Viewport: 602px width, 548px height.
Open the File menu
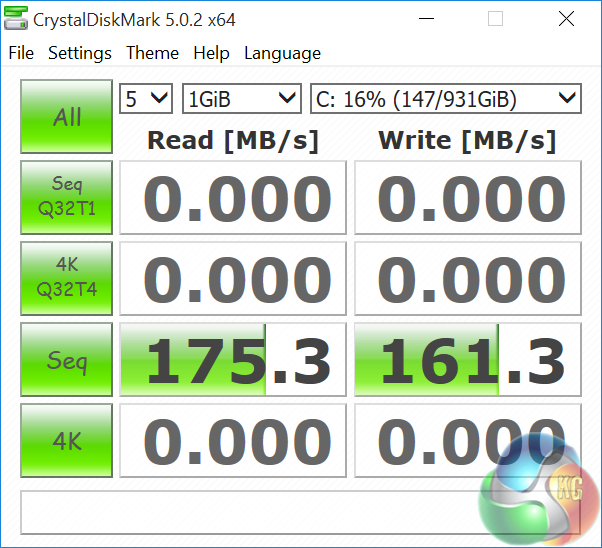pos(21,53)
